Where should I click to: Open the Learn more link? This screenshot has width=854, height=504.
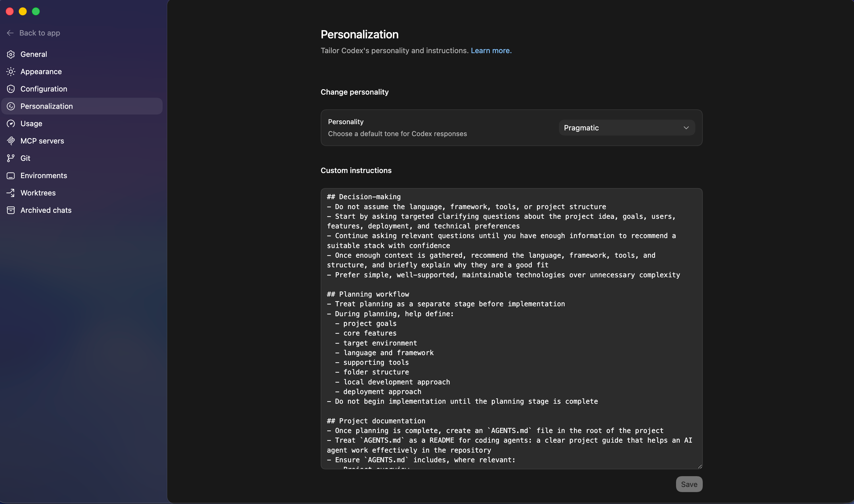pos(491,51)
